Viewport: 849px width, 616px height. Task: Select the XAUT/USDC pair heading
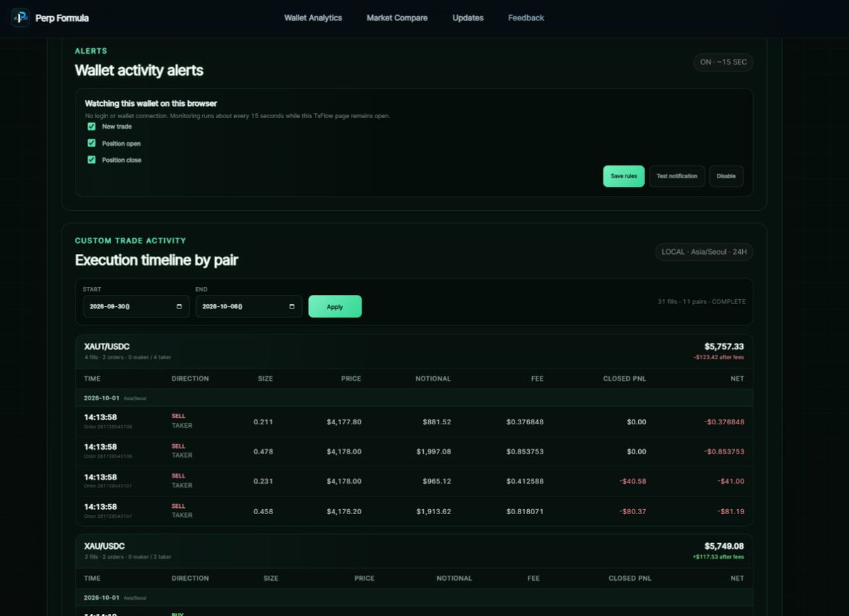pyautogui.click(x=107, y=347)
